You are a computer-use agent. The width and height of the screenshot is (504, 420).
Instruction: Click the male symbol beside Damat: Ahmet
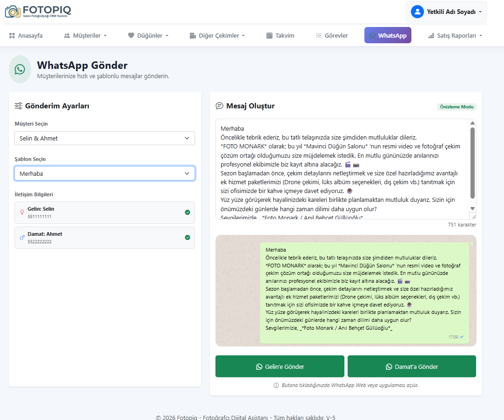point(22,238)
